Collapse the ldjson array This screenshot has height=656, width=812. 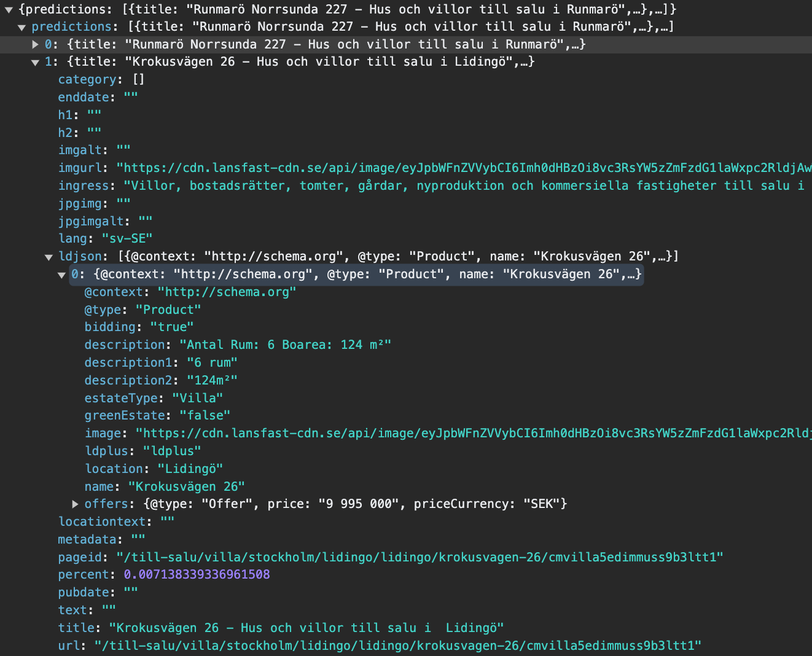(x=49, y=257)
